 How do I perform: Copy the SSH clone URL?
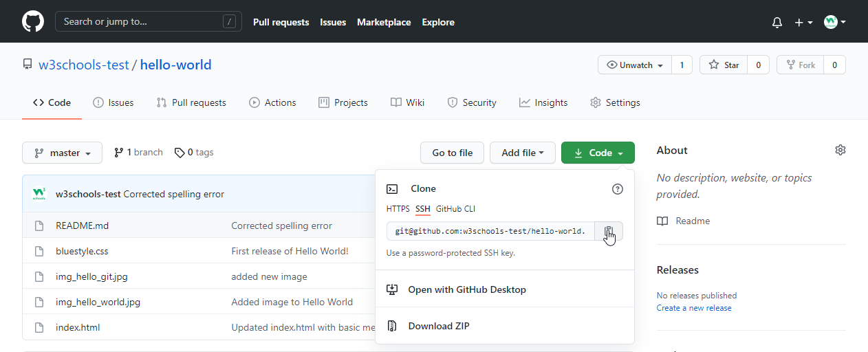[x=609, y=231]
